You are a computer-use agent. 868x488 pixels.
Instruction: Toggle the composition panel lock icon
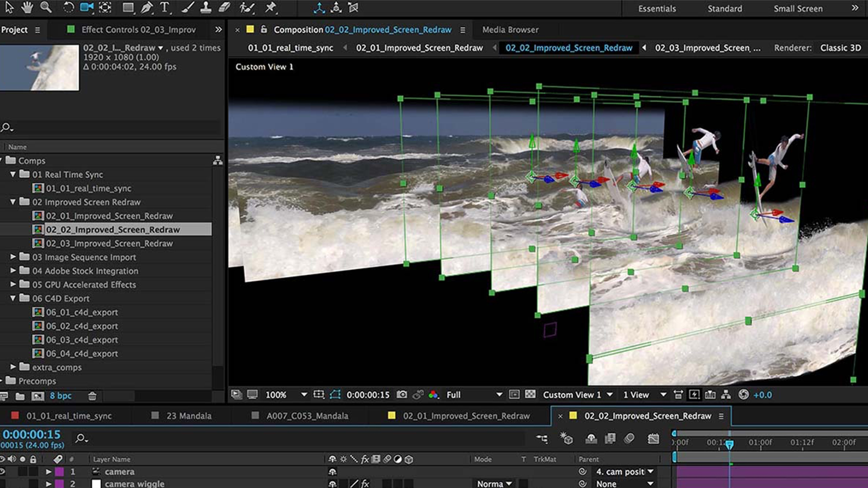(x=264, y=29)
